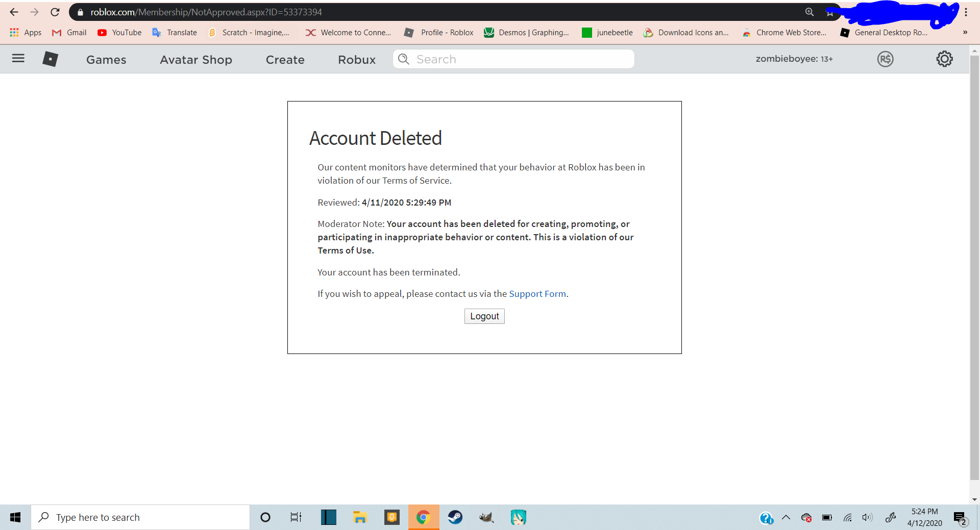
Task: Click the browser back arrow
Action: tap(14, 12)
